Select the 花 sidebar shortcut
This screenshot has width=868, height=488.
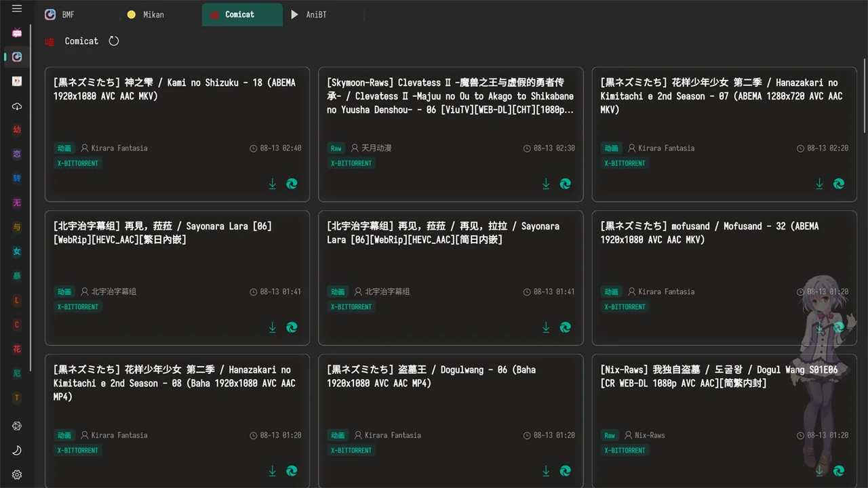[17, 349]
